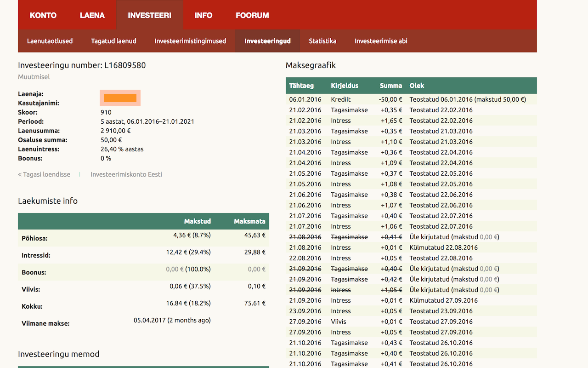Click 'Teostatud 23.09.2016' status
588x368 pixels.
441,311
